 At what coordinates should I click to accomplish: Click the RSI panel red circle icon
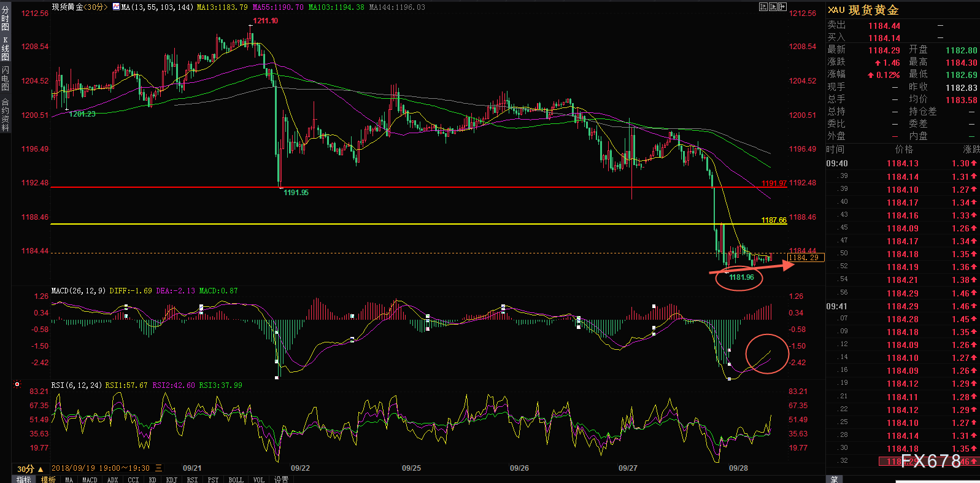17,385
